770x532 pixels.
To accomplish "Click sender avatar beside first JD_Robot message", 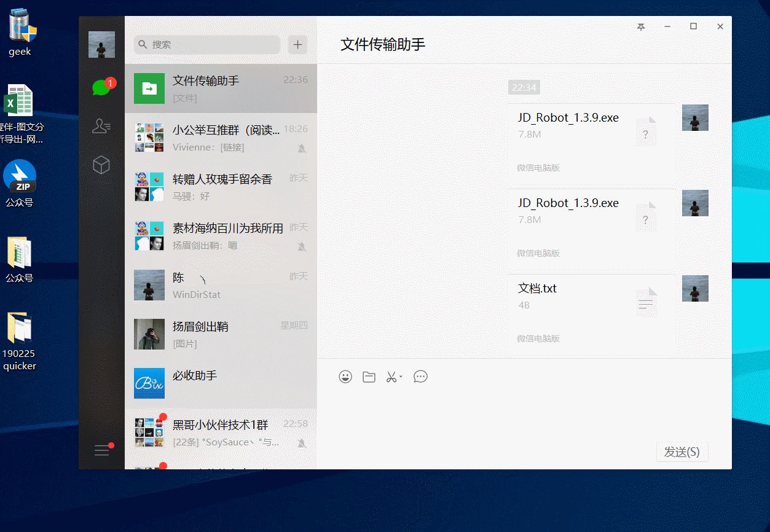I will coord(695,117).
